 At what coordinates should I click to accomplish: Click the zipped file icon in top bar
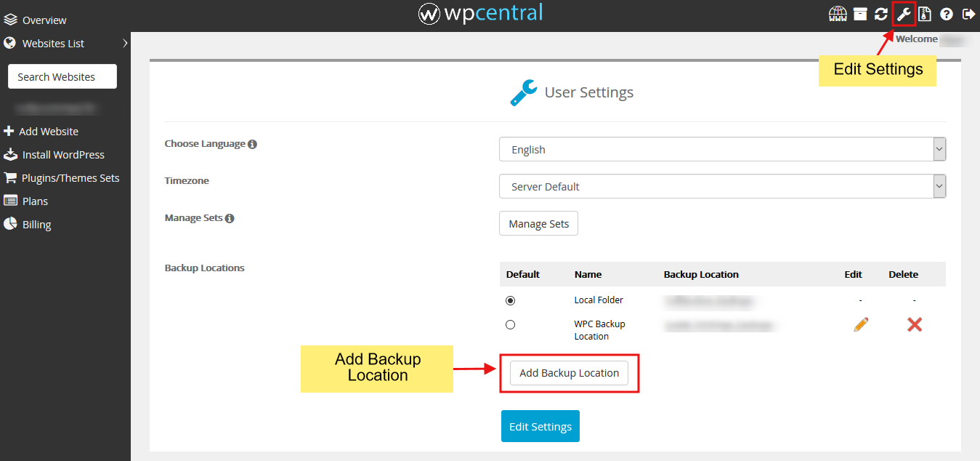925,14
